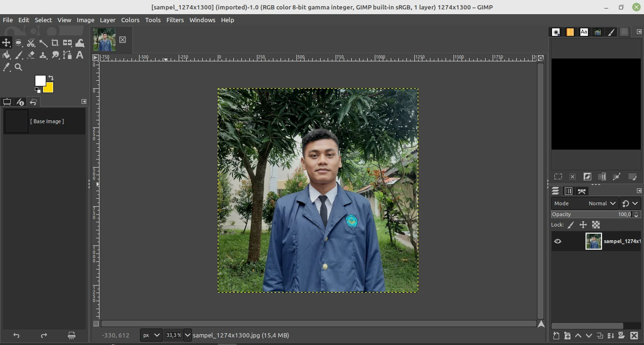Duplicate the current layer
The image size is (644, 345).
pyautogui.click(x=600, y=336)
